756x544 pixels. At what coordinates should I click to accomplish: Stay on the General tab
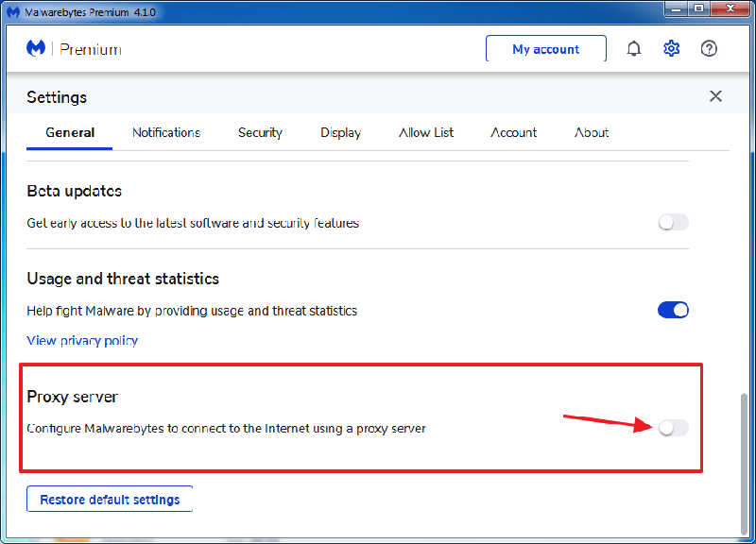tap(70, 132)
